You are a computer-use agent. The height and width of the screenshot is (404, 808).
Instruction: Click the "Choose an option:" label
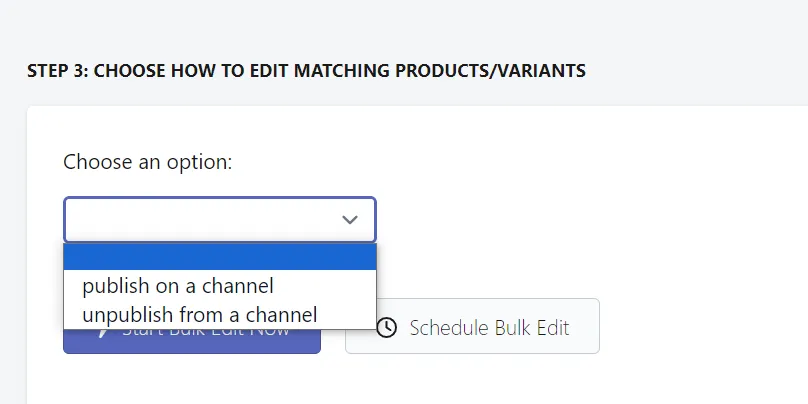(148, 162)
